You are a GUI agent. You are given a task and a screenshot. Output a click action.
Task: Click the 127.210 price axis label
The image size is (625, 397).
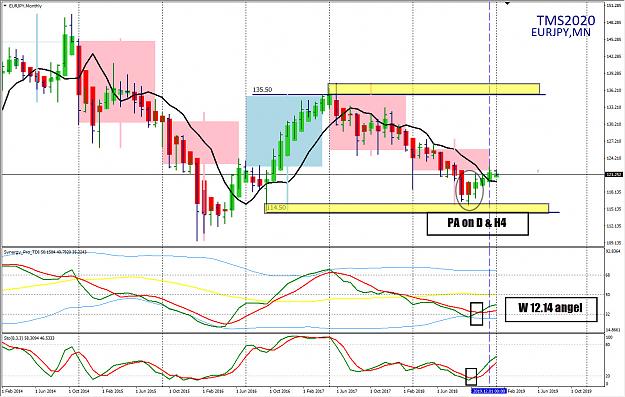tap(613, 141)
